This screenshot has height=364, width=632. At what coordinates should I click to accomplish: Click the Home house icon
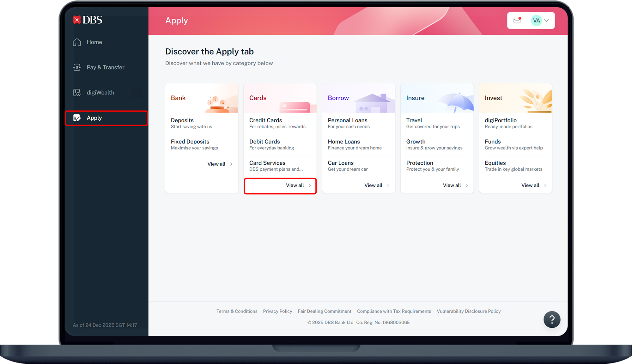[x=77, y=42]
